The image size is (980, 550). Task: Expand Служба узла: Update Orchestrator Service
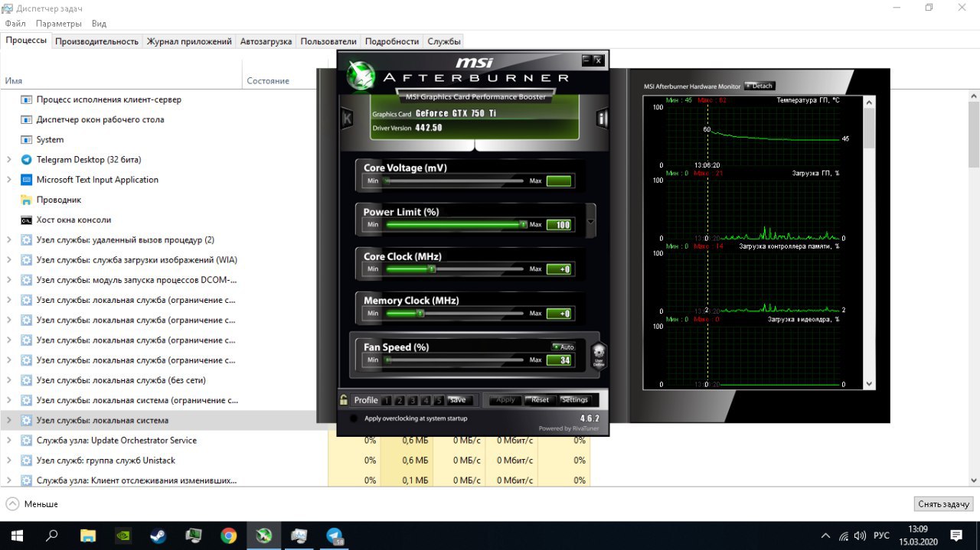click(8, 441)
